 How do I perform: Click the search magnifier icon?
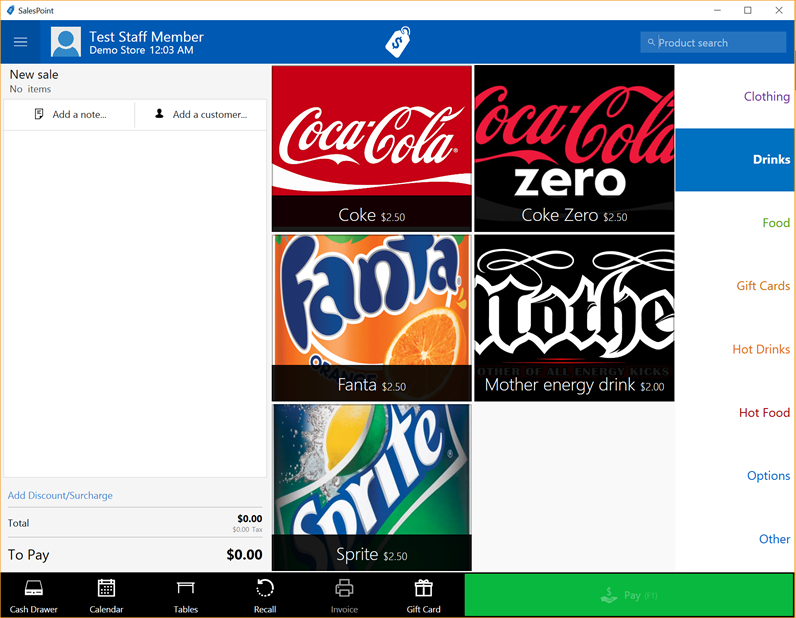[651, 43]
